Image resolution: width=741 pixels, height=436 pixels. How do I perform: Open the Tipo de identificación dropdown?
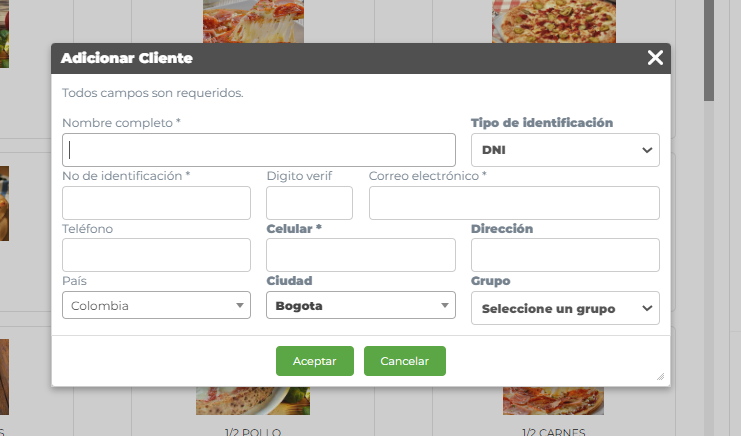coord(565,150)
